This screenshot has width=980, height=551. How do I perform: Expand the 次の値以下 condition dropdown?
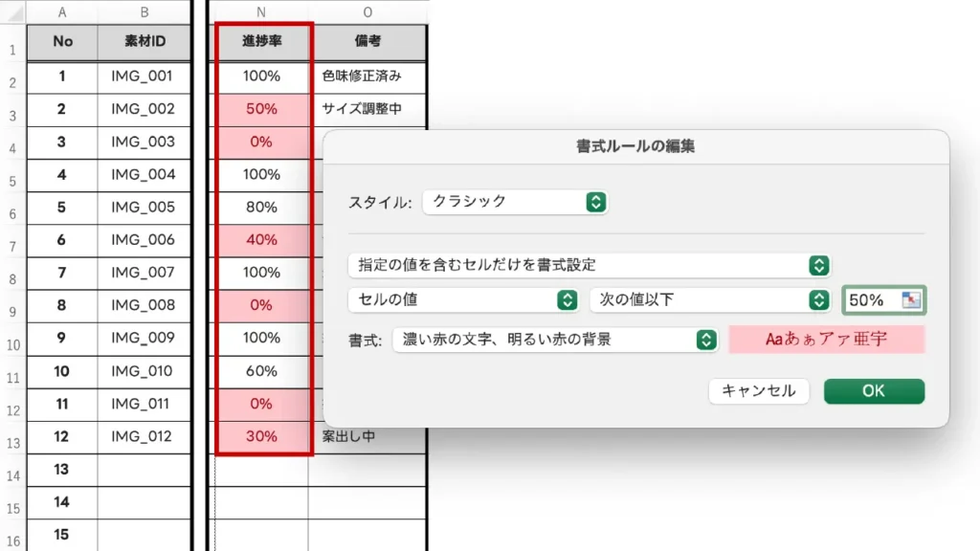coord(709,300)
